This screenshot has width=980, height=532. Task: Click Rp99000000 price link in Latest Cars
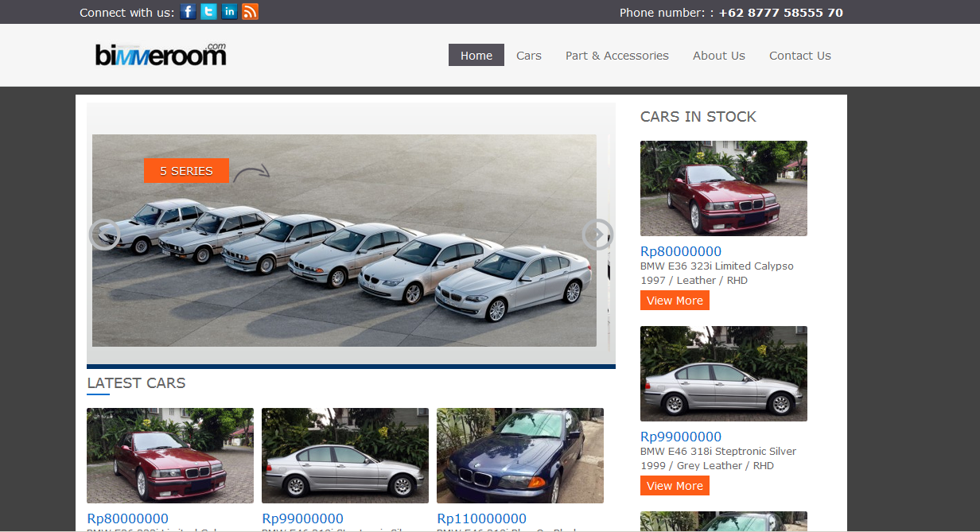point(302,519)
